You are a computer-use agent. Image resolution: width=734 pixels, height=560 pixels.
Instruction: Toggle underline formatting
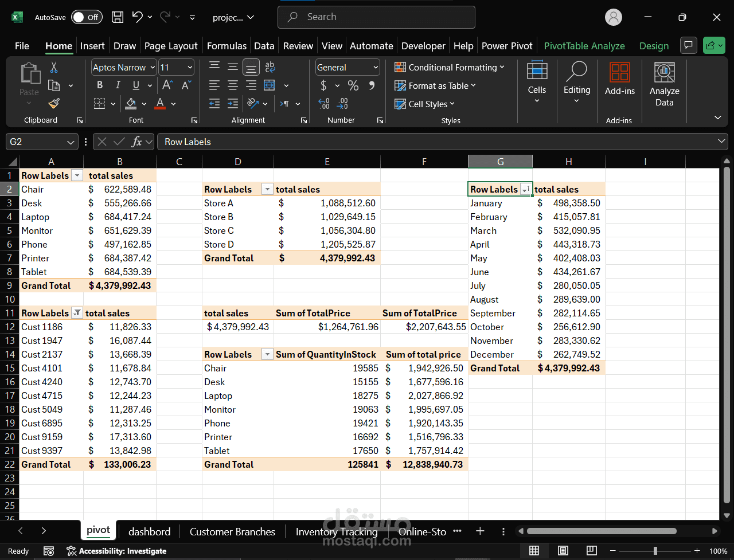click(136, 85)
